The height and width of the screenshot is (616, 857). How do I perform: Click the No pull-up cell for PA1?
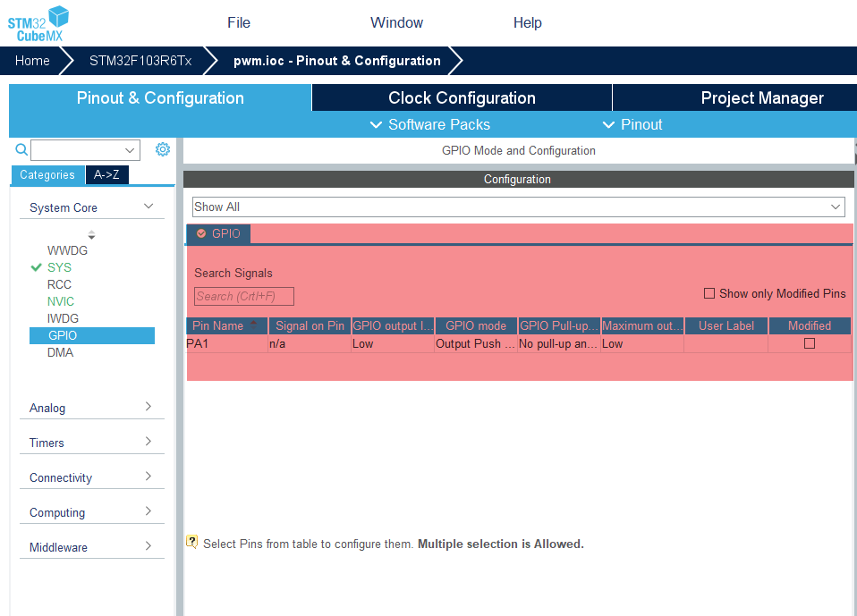pos(558,344)
